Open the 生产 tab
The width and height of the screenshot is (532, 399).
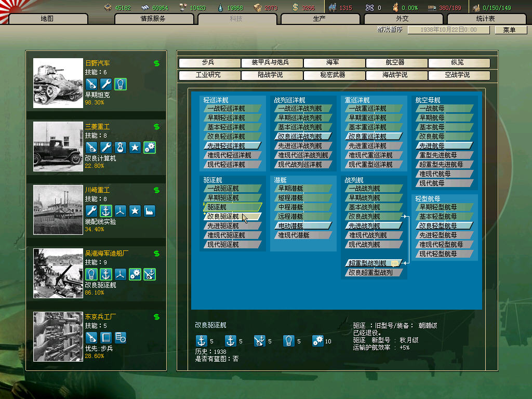(x=319, y=19)
